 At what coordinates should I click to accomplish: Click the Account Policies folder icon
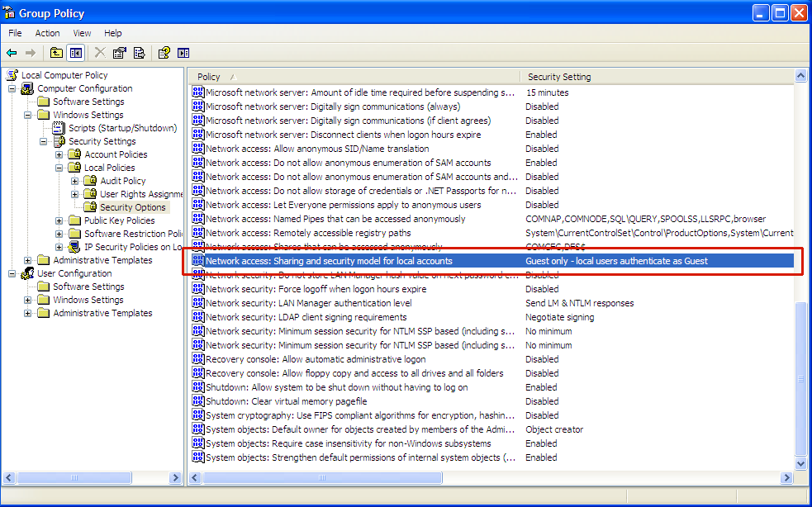pos(75,154)
